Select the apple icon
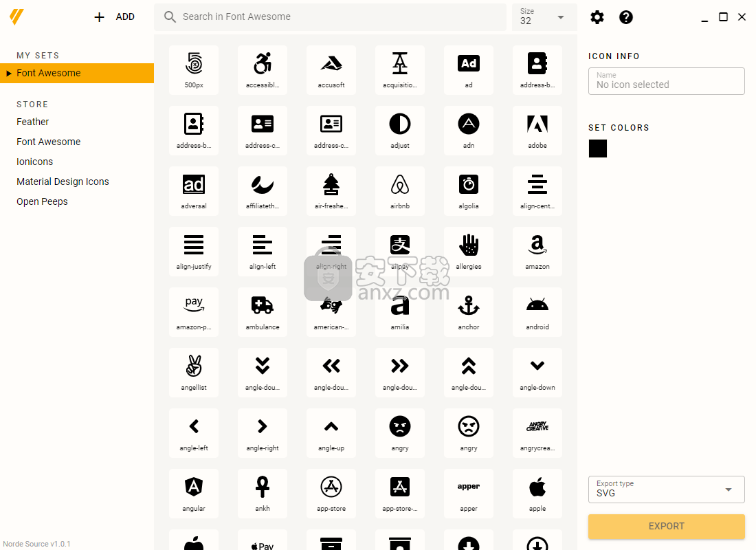 pyautogui.click(x=537, y=494)
